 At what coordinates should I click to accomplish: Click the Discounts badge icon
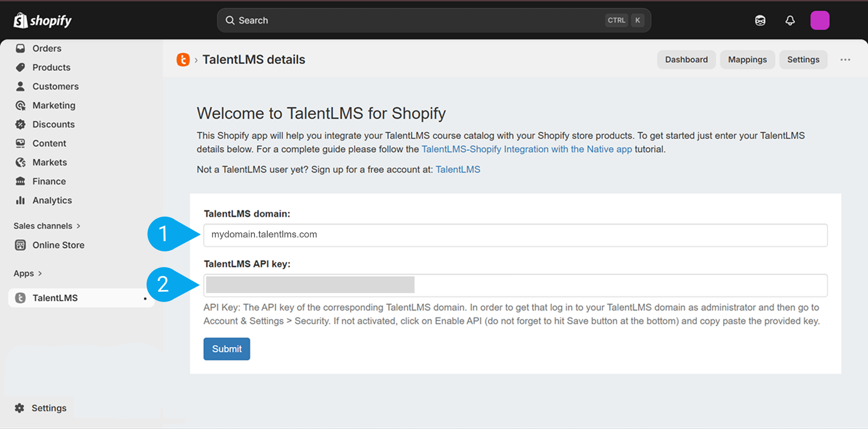pyautogui.click(x=20, y=124)
